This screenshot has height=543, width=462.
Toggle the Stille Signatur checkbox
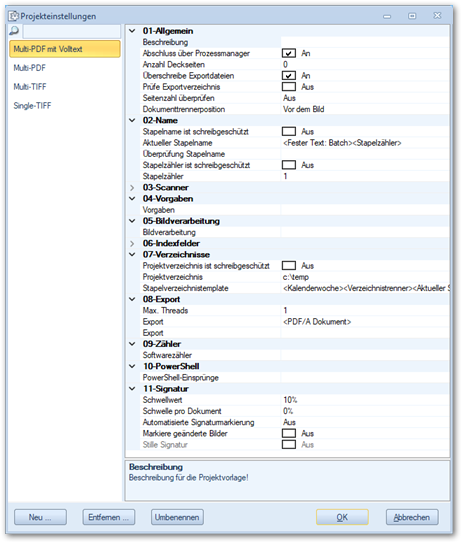[288, 445]
